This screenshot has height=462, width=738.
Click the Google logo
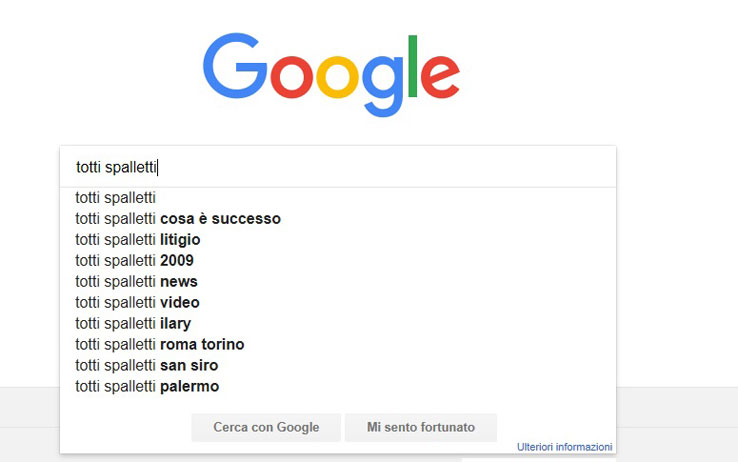click(x=331, y=74)
